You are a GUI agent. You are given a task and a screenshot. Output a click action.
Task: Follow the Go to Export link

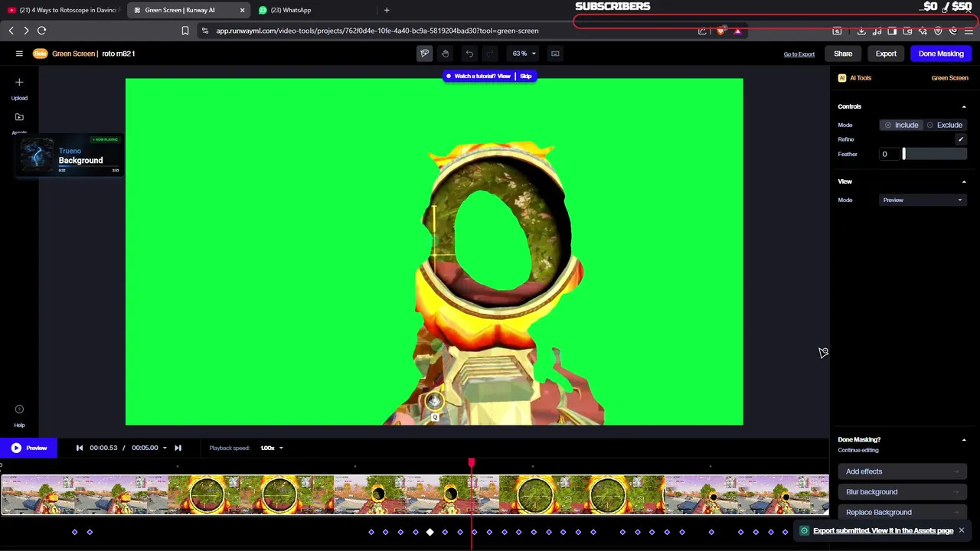point(799,54)
